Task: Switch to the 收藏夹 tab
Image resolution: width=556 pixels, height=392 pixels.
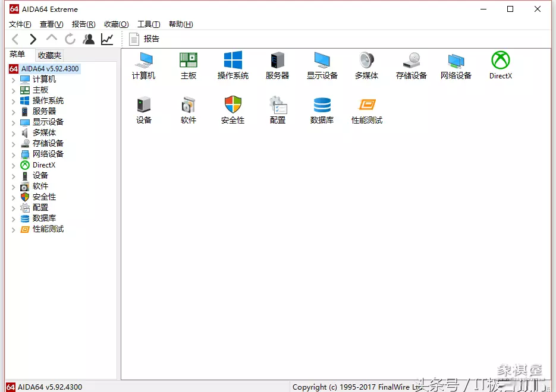Action: [49, 55]
